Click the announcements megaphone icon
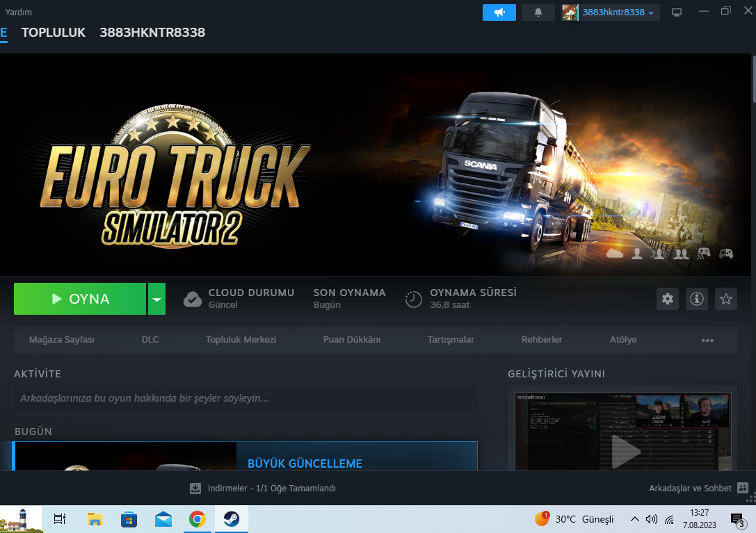The width and height of the screenshot is (756, 533). [x=499, y=13]
